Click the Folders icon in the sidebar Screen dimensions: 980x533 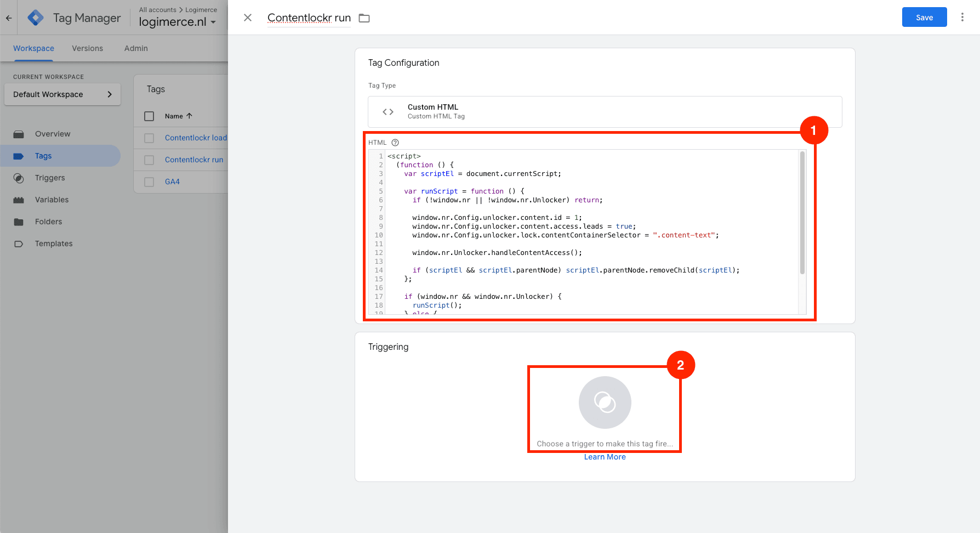[x=19, y=222]
